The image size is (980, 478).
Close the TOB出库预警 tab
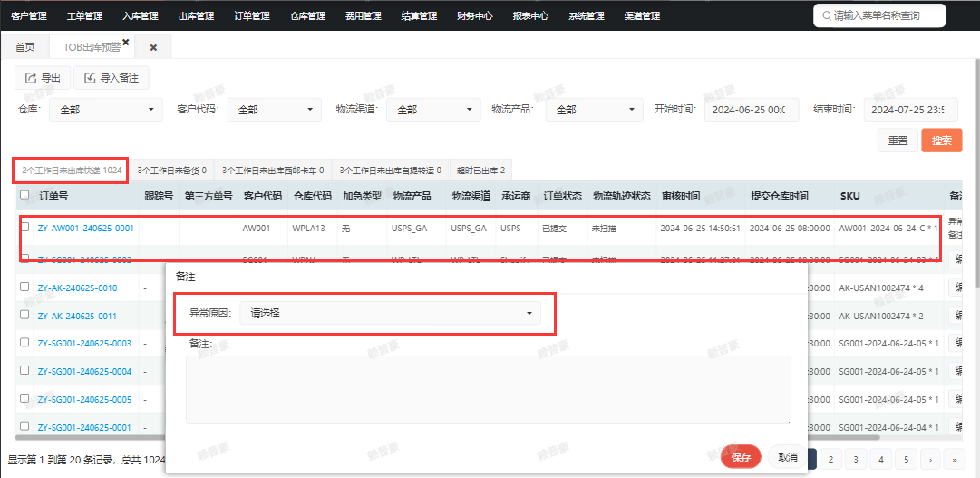[x=126, y=42]
